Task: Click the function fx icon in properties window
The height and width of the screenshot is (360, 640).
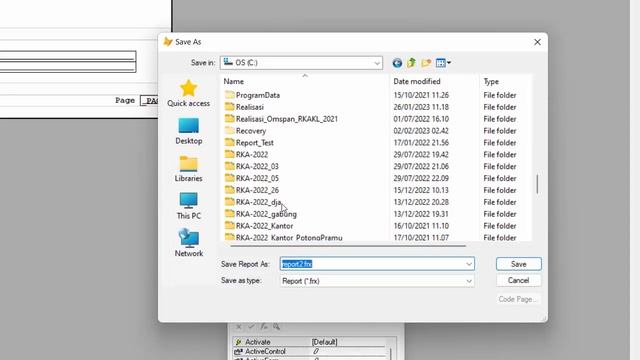Action: click(x=264, y=327)
